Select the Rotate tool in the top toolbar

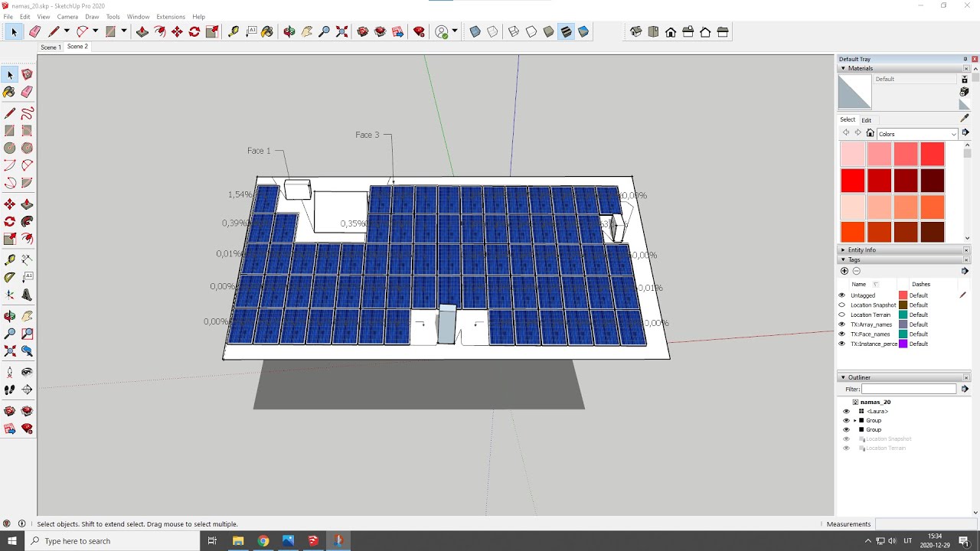point(194,31)
